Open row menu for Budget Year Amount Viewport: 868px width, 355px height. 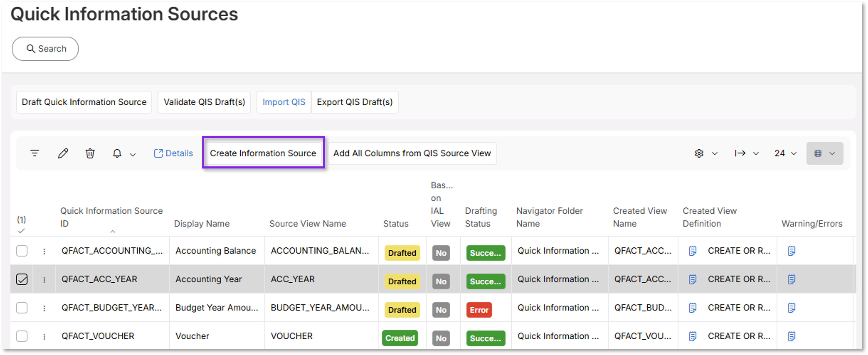click(44, 308)
